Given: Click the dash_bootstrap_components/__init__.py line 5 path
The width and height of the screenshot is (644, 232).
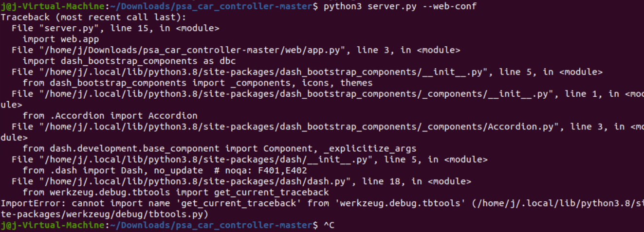Looking at the screenshot, I should pyautogui.click(x=307, y=72).
